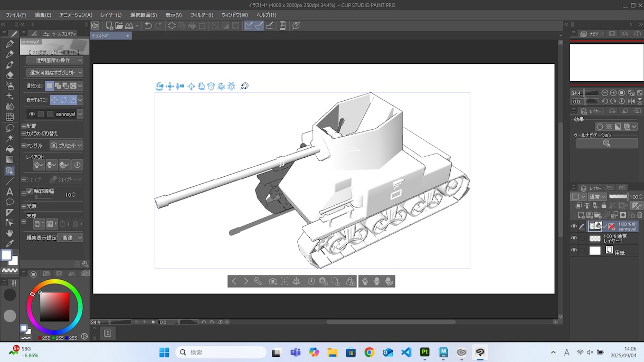Adjust the layer opacity slider
Screen dimensions: 644x362
click(618, 197)
